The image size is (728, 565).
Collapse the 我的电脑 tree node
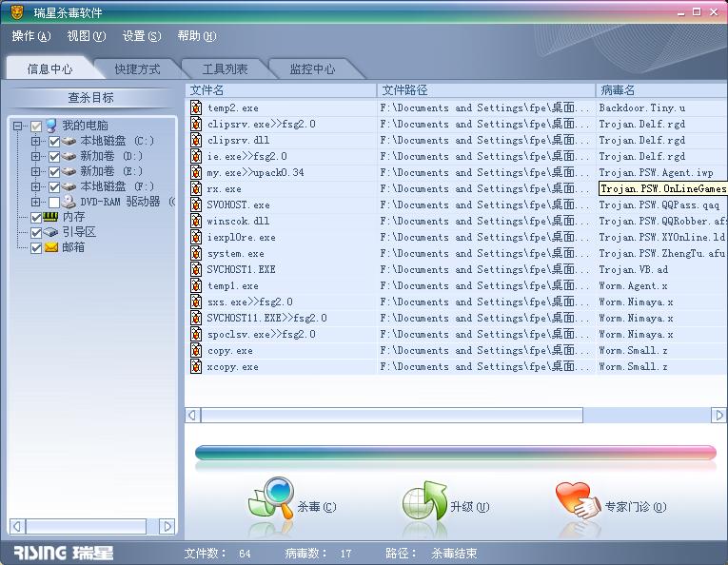[x=18, y=126]
